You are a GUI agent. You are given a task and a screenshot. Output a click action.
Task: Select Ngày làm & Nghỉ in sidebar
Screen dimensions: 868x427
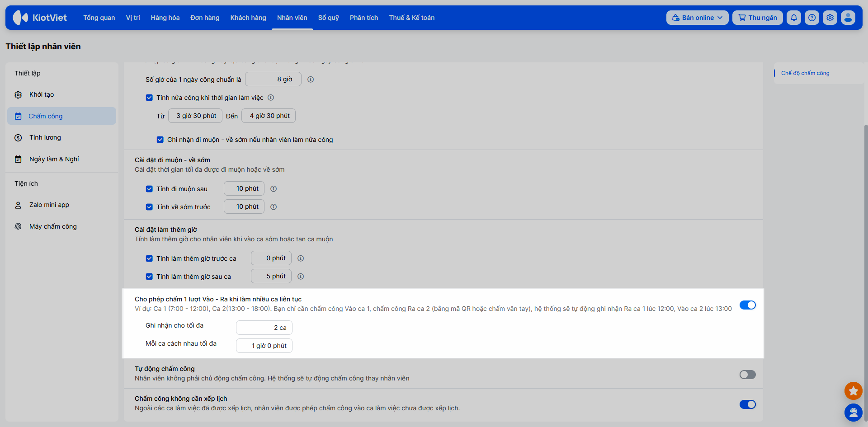pos(61,159)
